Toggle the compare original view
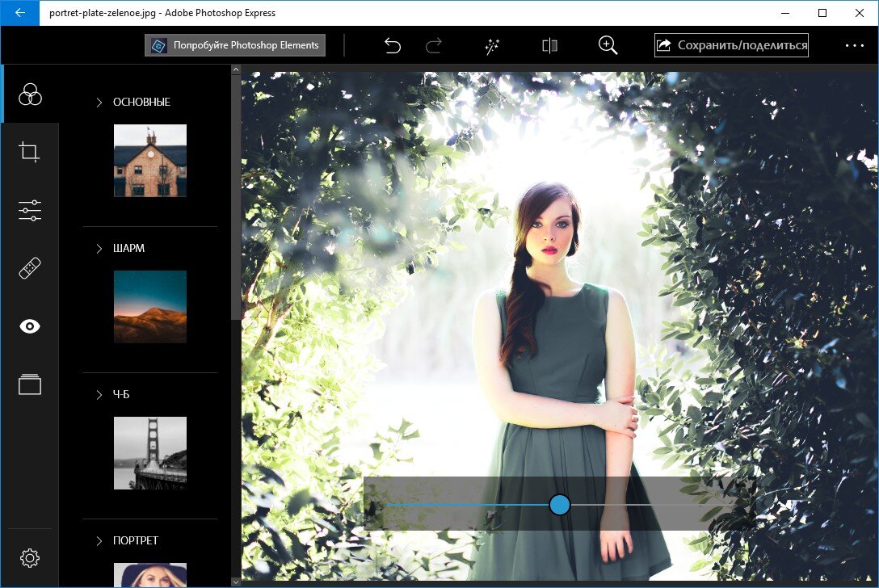This screenshot has width=879, height=588. point(550,45)
